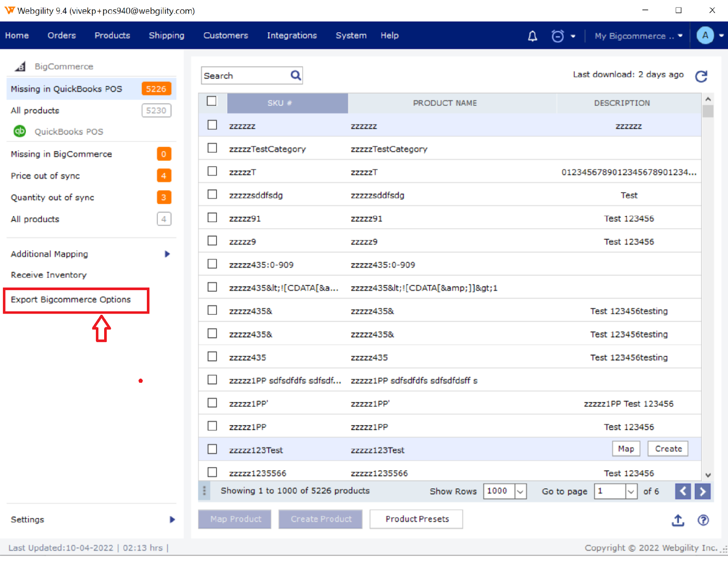728x576 pixels.
Task: Expand the user account dropdown arrow
Action: (722, 35)
